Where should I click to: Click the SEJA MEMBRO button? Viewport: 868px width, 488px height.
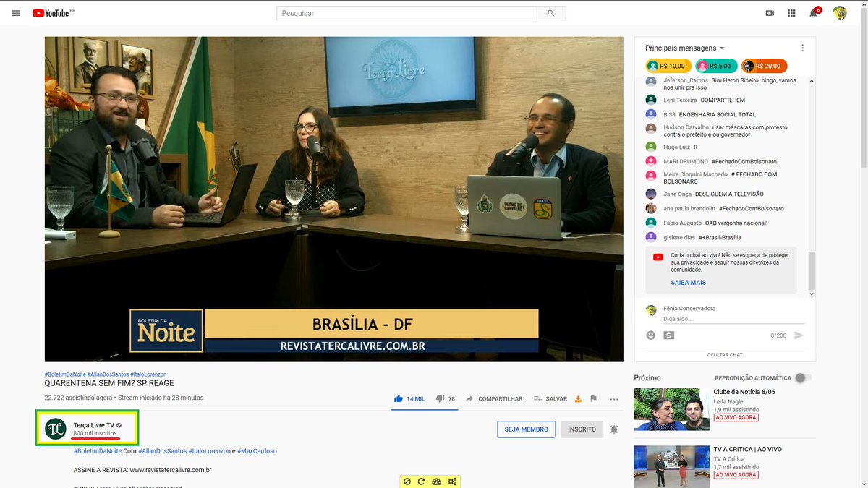[526, 429]
